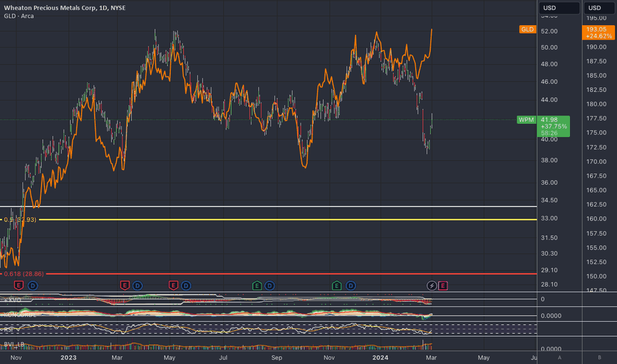
Task: Select the KVO indicator label
Action: (x=13, y=300)
